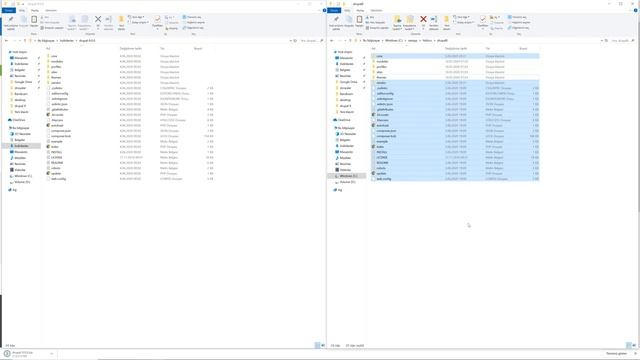Open Properties in left window ribbon

[157, 22]
